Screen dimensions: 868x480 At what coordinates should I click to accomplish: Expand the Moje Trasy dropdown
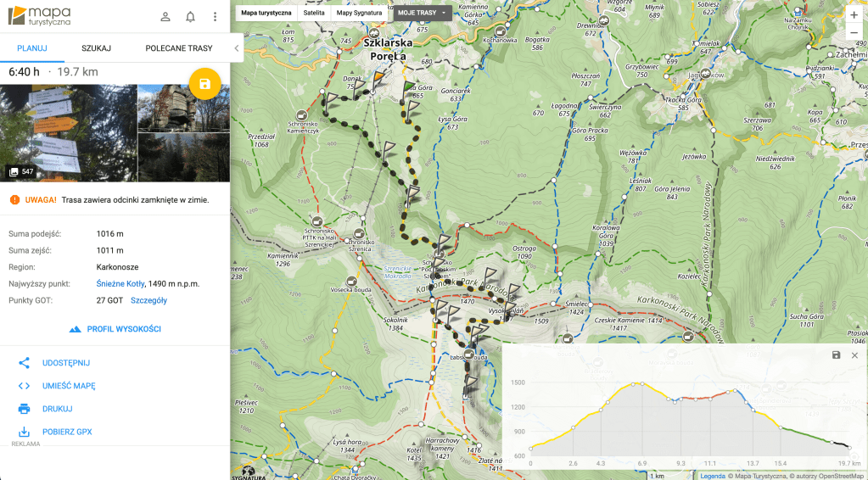click(422, 13)
